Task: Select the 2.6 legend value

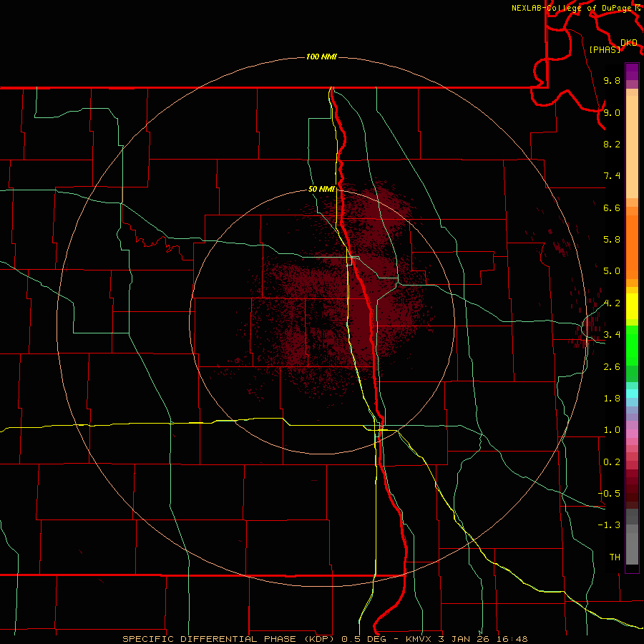Action: point(612,367)
